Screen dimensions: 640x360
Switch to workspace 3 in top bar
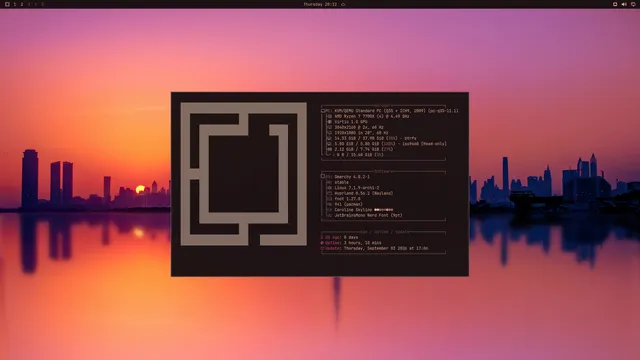click(x=29, y=4)
